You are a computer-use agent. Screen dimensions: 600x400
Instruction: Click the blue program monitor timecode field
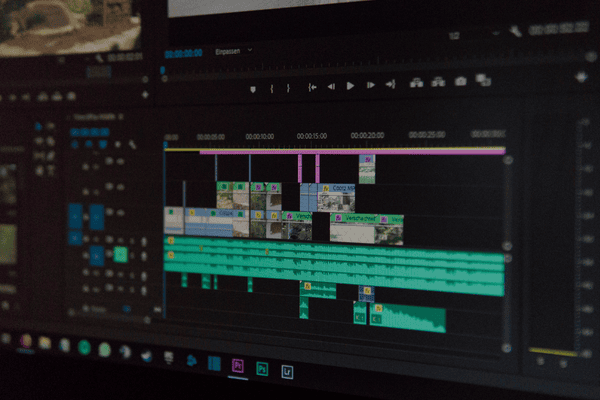(182, 52)
